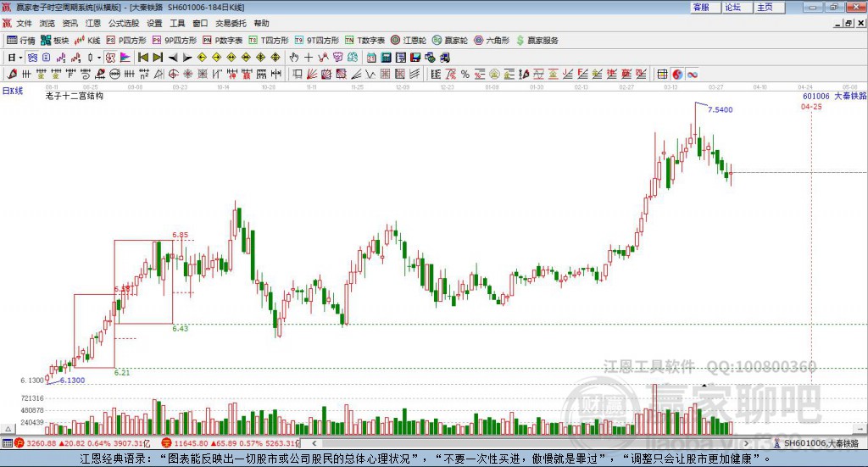Open the T数字表 tool

click(x=364, y=41)
